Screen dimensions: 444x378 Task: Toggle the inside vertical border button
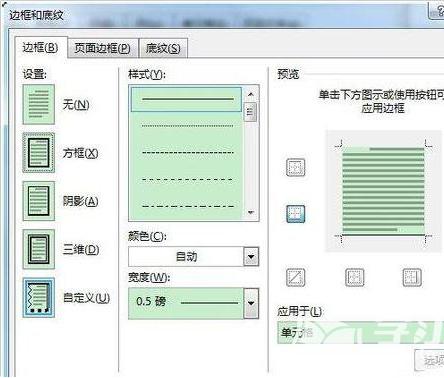355,277
